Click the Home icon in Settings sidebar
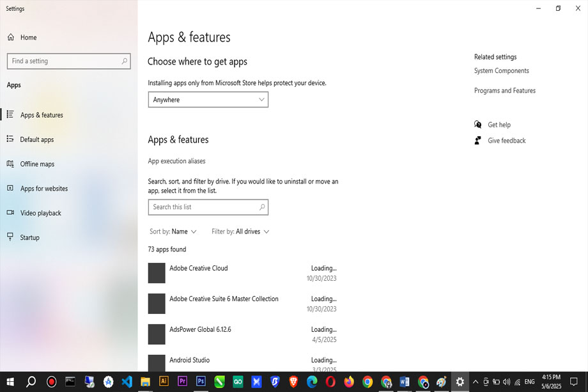The width and height of the screenshot is (588, 392). coord(11,37)
